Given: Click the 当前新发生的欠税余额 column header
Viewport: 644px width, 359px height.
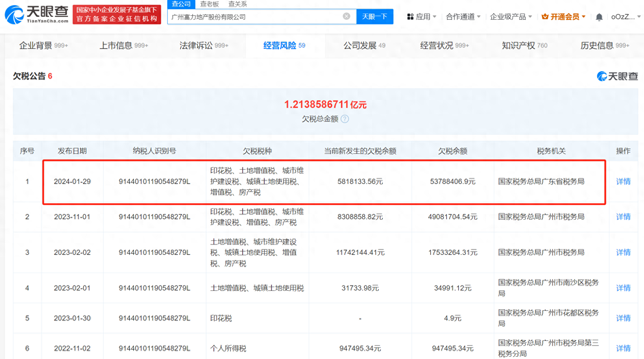Looking at the screenshot, I should click(360, 151).
